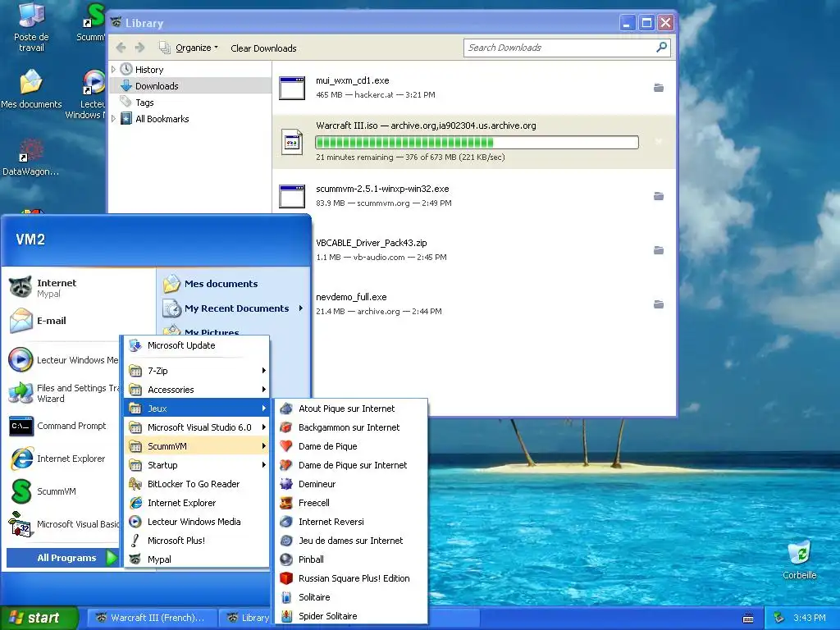Start Dame de Pique game
The height and width of the screenshot is (630, 840).
tap(351, 446)
